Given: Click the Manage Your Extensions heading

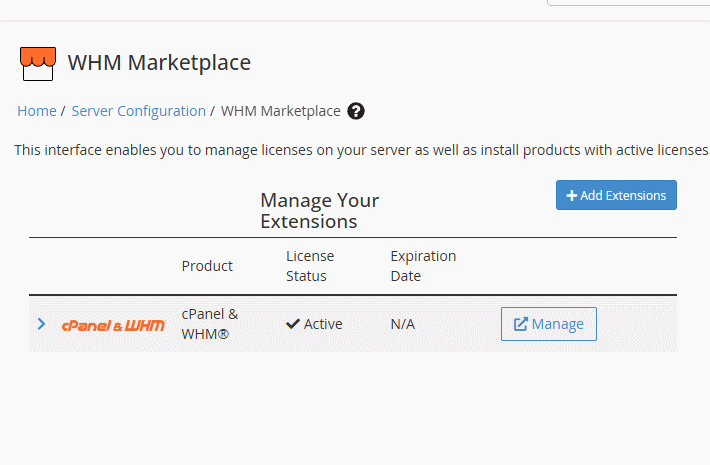Looking at the screenshot, I should (x=320, y=211).
